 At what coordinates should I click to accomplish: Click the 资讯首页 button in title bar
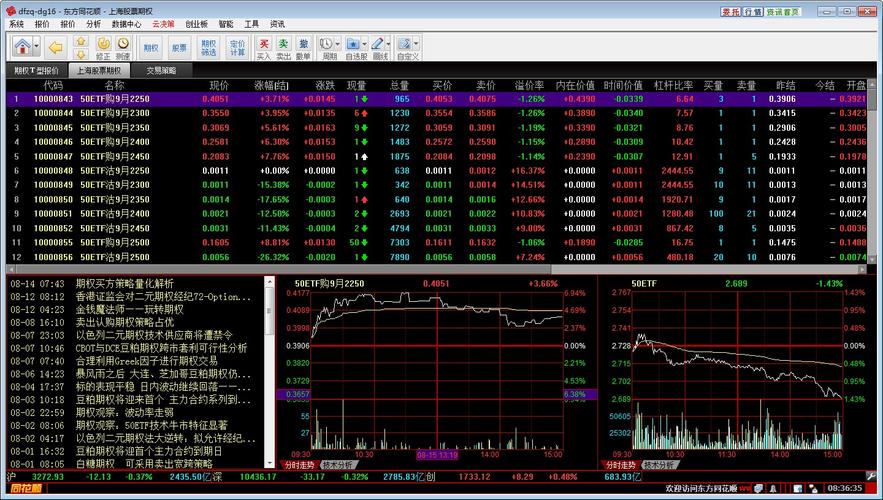click(783, 11)
